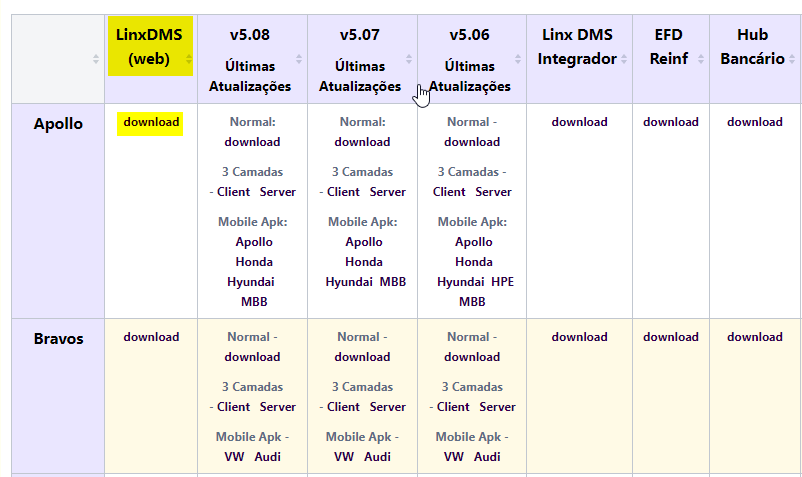Sort the table by the v5.07 column
Image resolution: width=802 pixels, height=477 pixels.
(x=409, y=59)
